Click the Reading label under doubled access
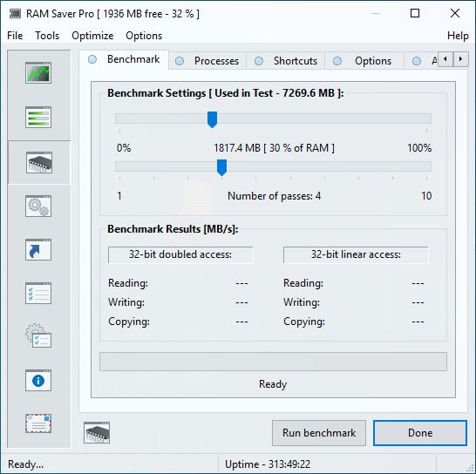 [x=128, y=283]
